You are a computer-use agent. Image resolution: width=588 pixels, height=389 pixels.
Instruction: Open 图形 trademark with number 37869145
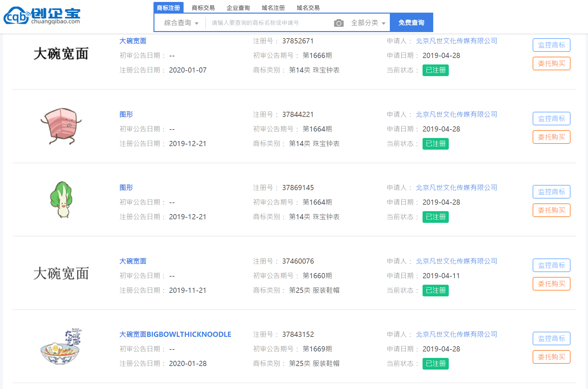pyautogui.click(x=126, y=188)
